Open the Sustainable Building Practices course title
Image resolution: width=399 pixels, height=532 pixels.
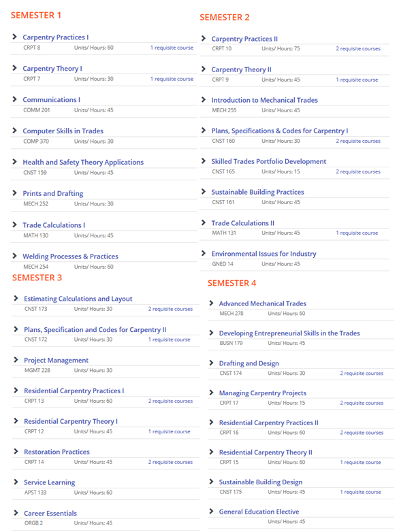(258, 192)
